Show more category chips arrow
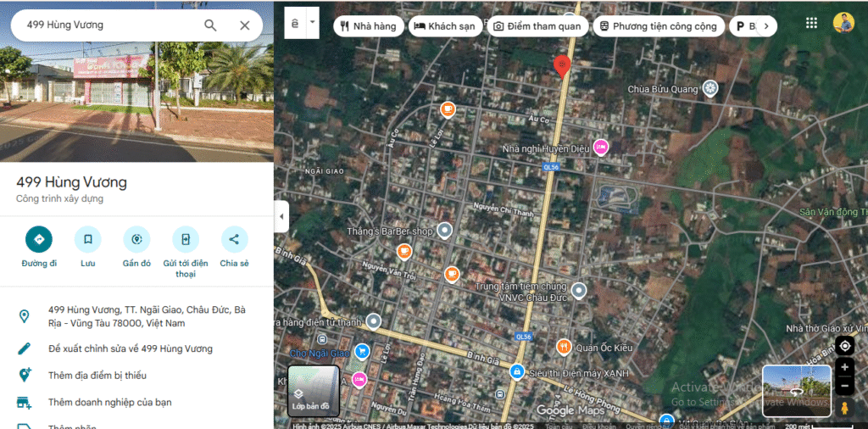The width and height of the screenshot is (868, 429). coord(765,26)
